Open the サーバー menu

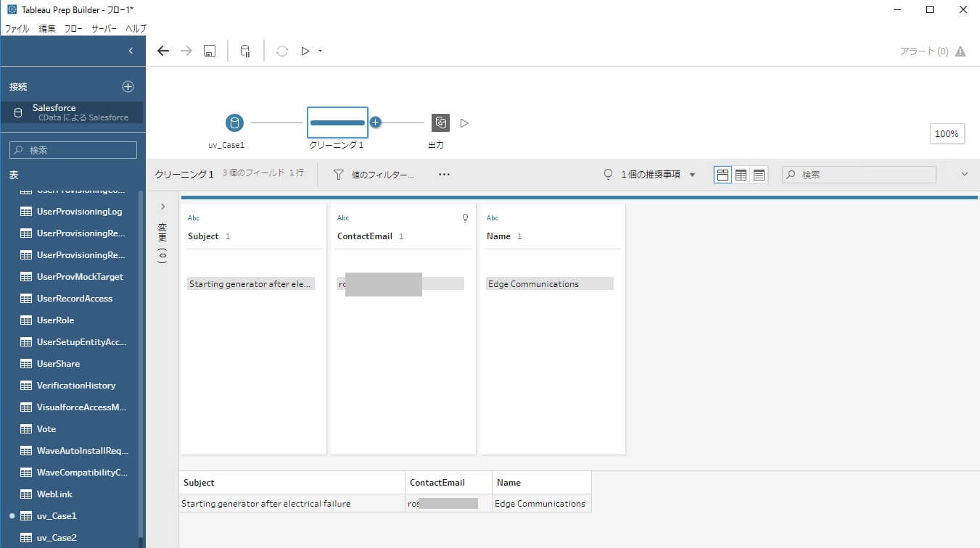tap(103, 28)
